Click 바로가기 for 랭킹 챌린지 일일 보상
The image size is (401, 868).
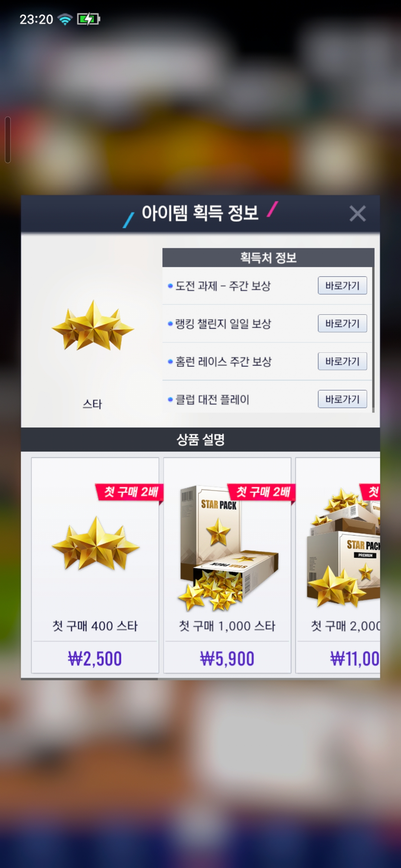[x=342, y=323]
